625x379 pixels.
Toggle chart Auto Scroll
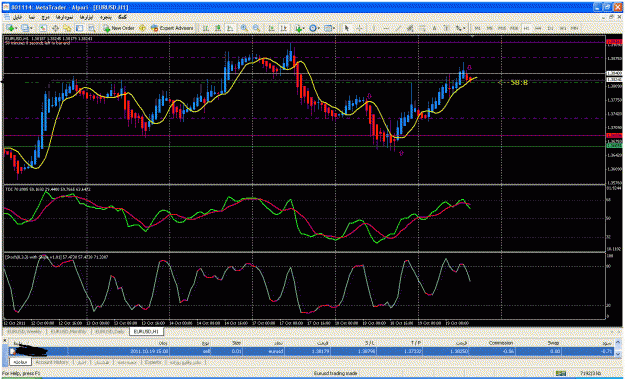click(271, 28)
